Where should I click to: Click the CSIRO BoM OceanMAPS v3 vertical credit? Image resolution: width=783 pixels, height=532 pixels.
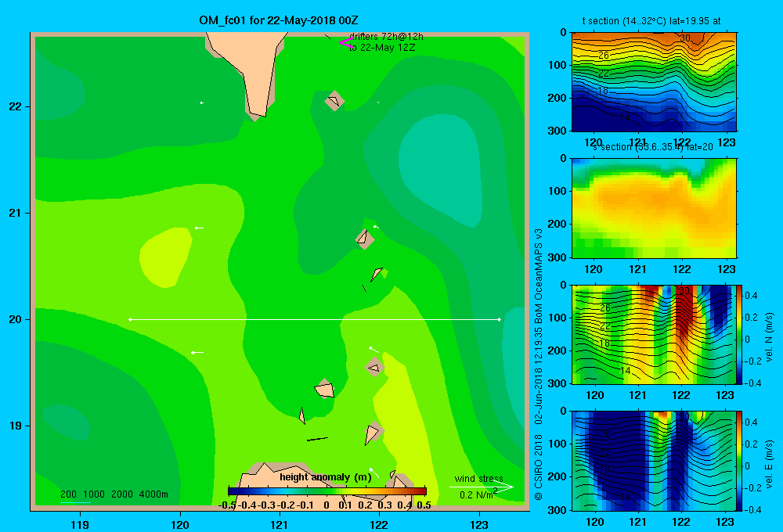(539, 365)
